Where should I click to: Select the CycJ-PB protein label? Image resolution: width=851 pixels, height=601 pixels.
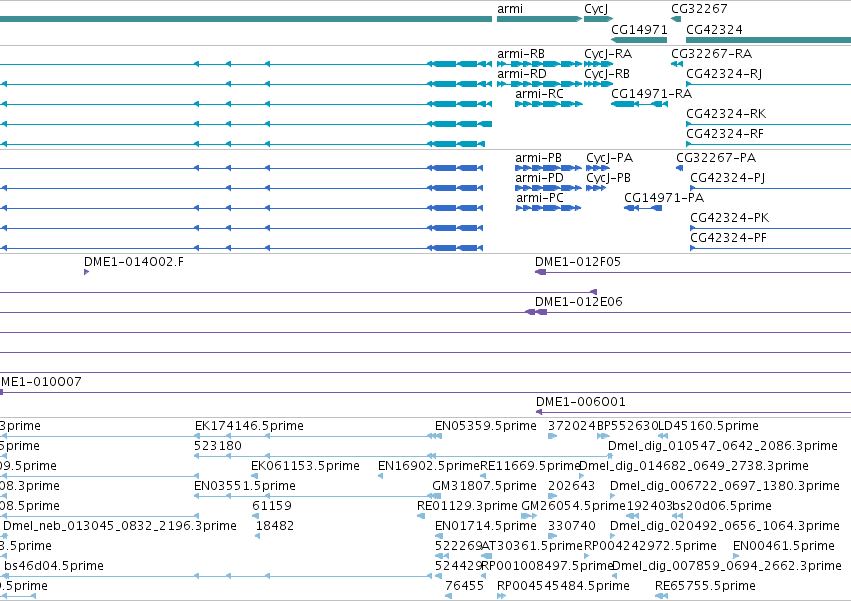pos(608,179)
